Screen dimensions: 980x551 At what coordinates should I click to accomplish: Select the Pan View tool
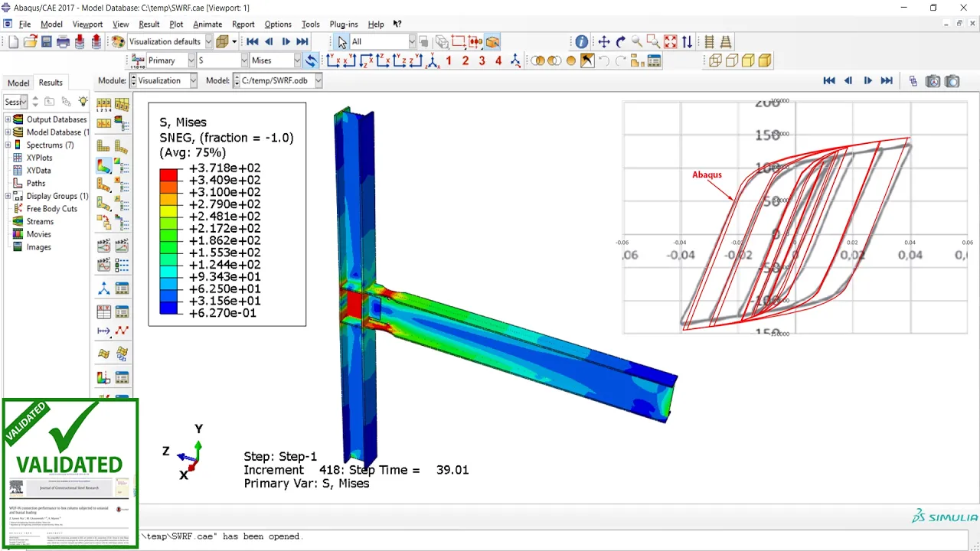[604, 41]
